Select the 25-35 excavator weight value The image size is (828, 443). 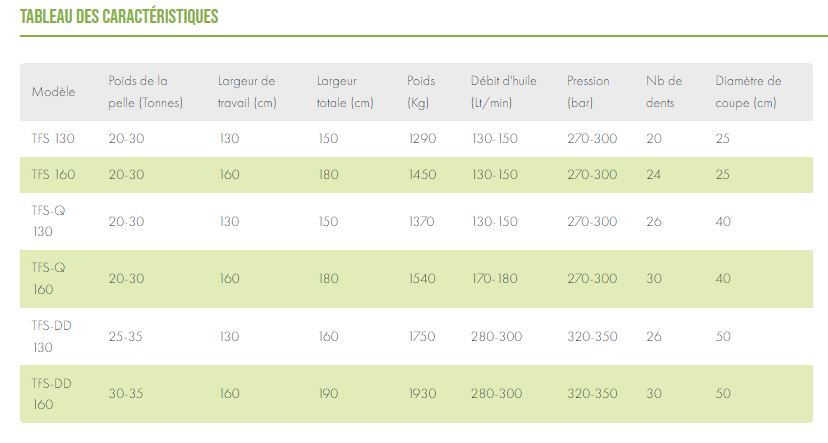point(126,337)
